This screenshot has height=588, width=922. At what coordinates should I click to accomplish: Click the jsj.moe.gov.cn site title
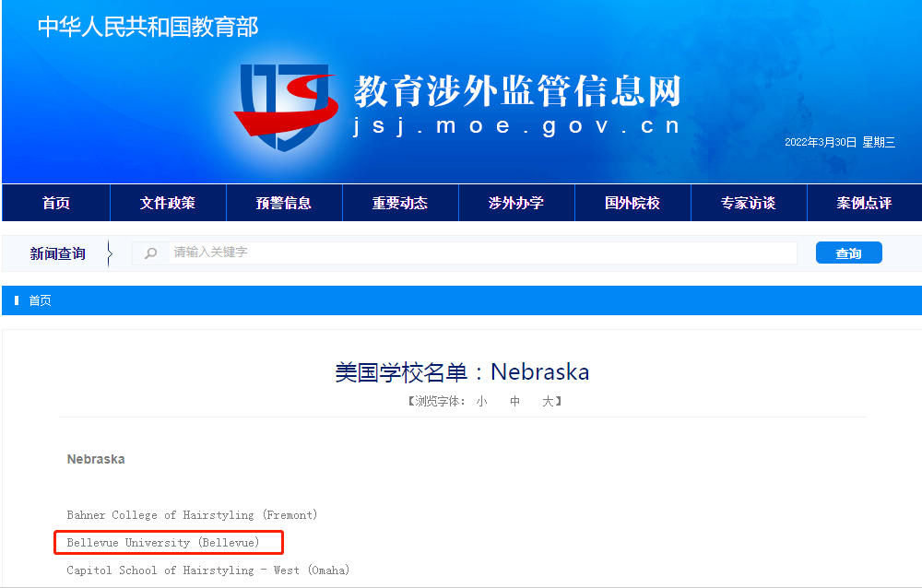tap(517, 126)
